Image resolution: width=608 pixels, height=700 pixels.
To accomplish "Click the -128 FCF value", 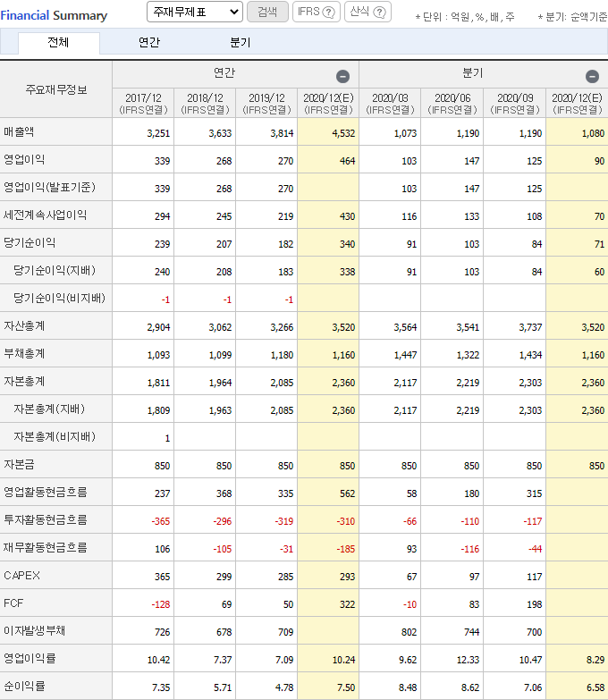I will pyautogui.click(x=161, y=604).
